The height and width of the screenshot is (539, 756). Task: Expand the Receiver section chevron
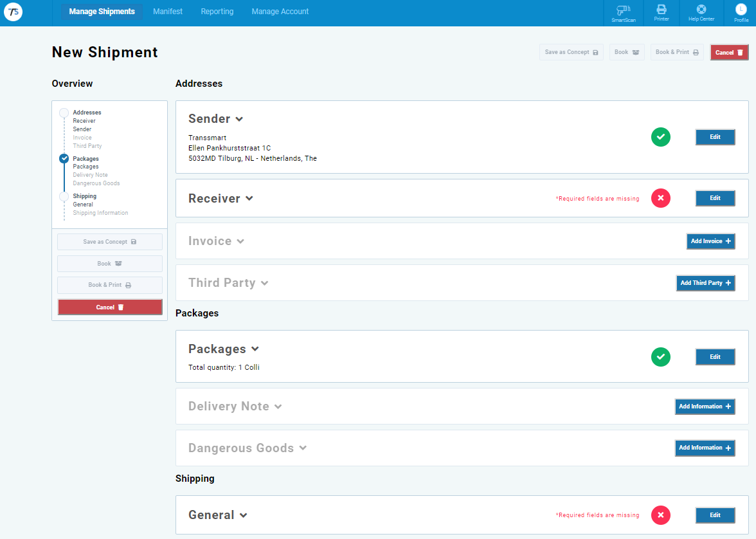(249, 199)
